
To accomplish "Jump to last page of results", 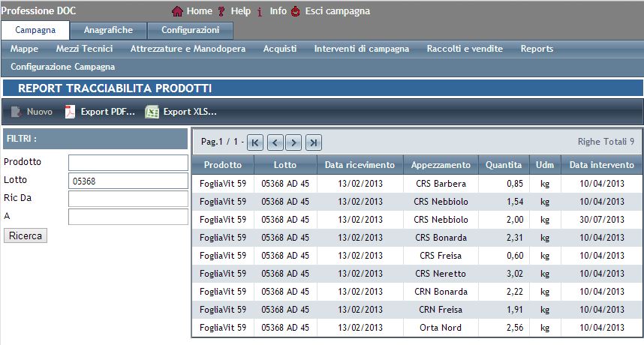I will click(314, 142).
